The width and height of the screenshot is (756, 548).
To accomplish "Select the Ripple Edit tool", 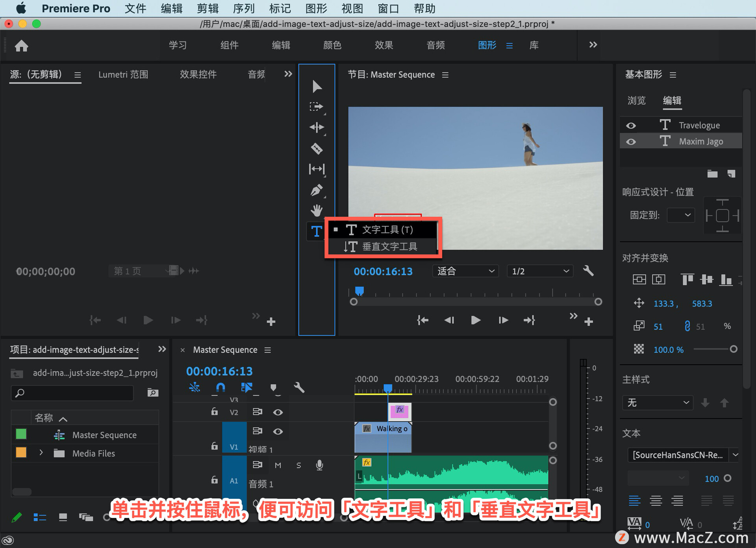I will click(317, 127).
